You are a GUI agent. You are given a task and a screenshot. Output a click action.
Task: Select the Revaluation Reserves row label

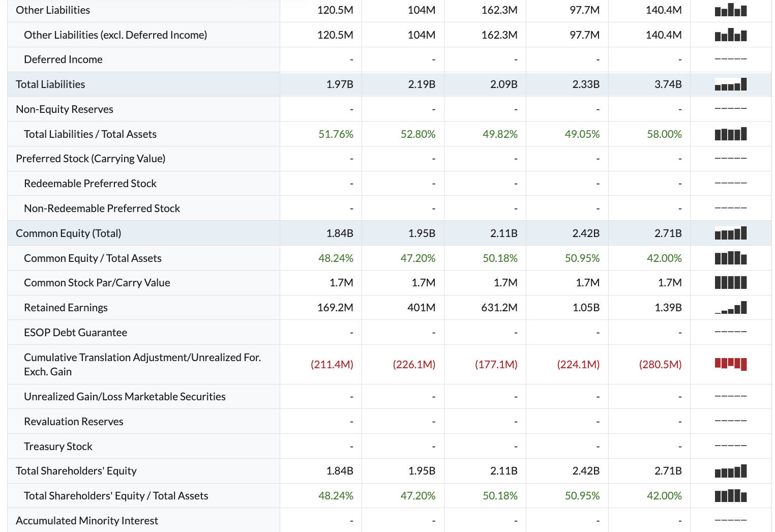[73, 422]
